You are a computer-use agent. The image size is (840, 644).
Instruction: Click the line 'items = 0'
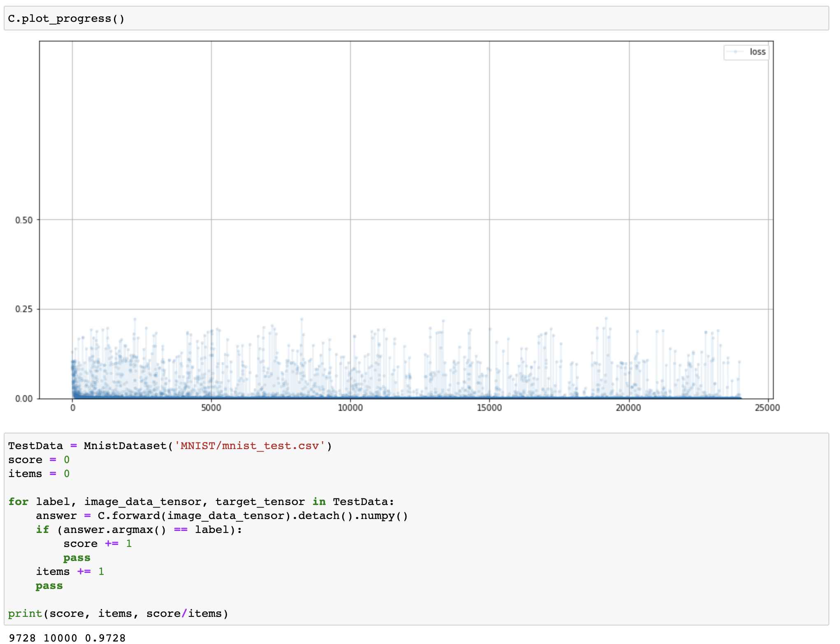[x=39, y=474]
